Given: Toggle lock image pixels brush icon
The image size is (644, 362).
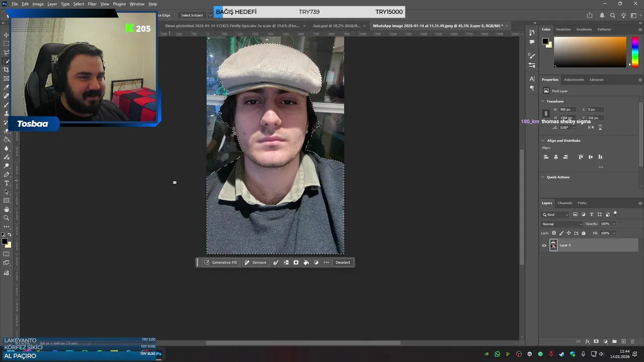Looking at the screenshot, I should pos(561,233).
